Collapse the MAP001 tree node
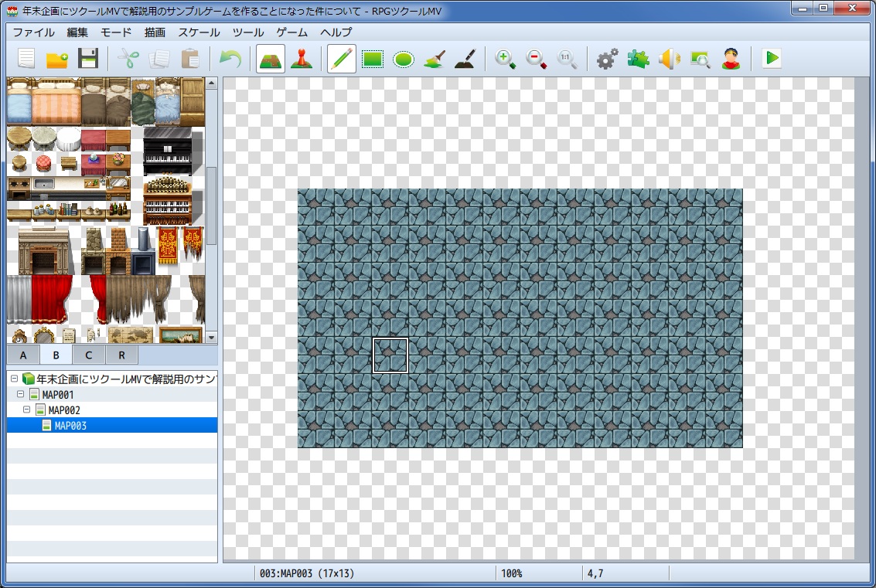This screenshot has width=876, height=588. tap(21, 395)
